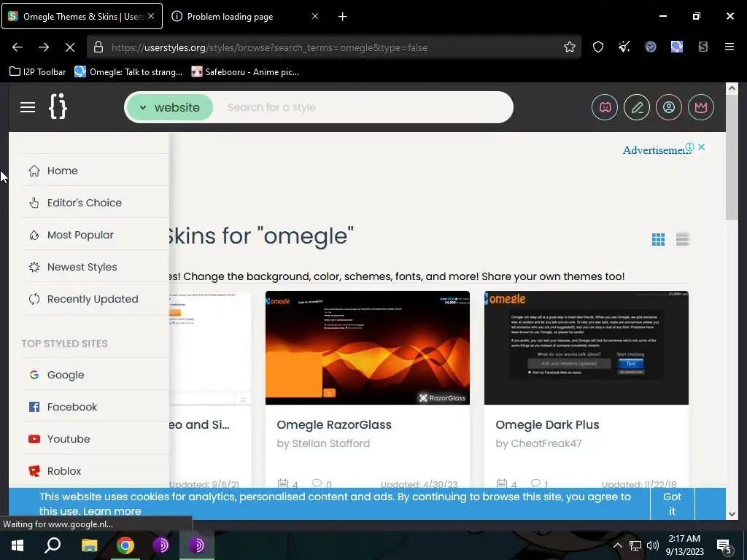
Task: Open the Safebooru bookmark
Action: click(x=245, y=72)
